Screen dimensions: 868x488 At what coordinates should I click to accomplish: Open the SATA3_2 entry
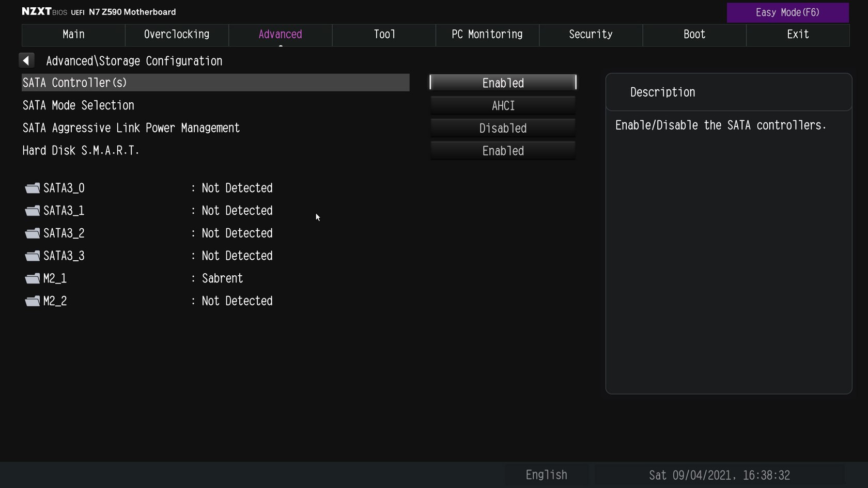click(64, 233)
